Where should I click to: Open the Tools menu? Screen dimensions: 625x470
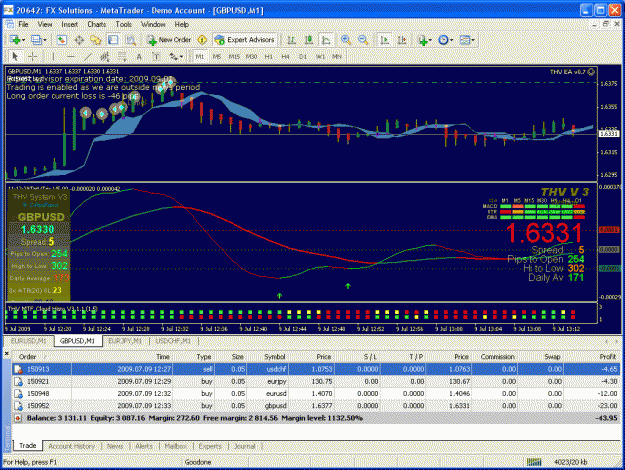[x=124, y=24]
